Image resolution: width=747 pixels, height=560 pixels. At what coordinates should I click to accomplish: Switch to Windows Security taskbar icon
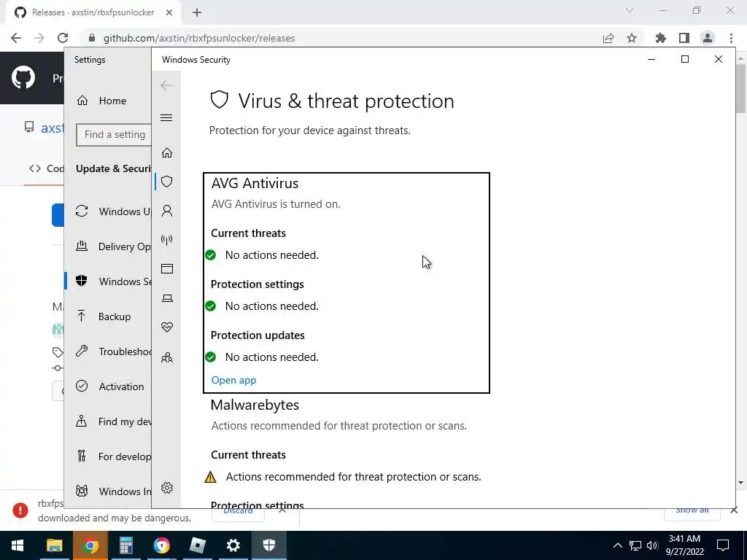pos(268,545)
